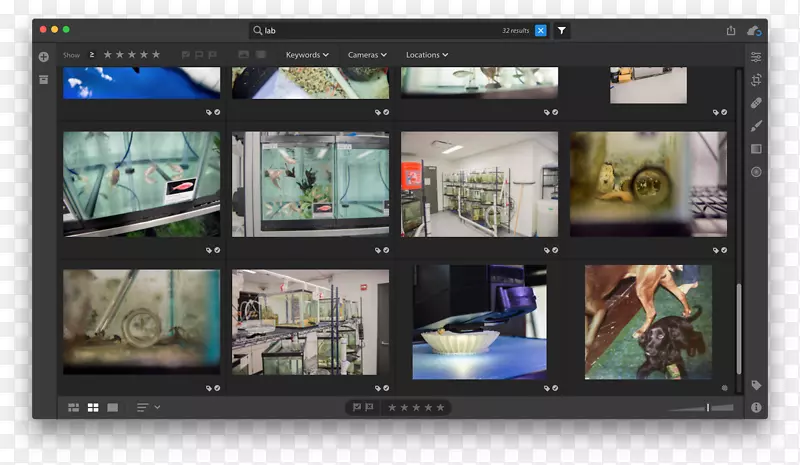
Task: Toggle the filter funnel button
Action: point(562,31)
